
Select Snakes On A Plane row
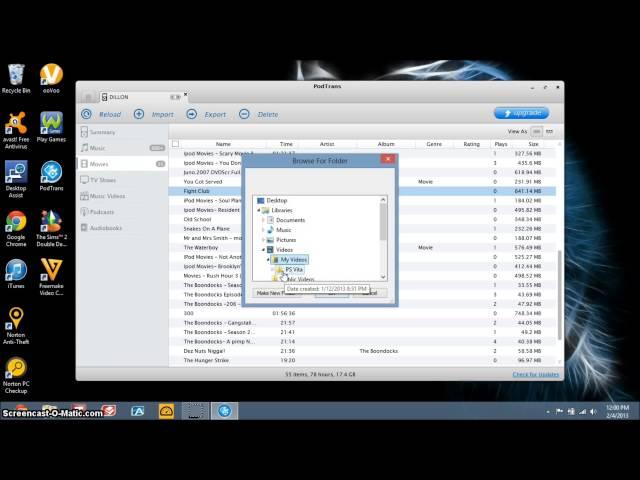[362, 229]
